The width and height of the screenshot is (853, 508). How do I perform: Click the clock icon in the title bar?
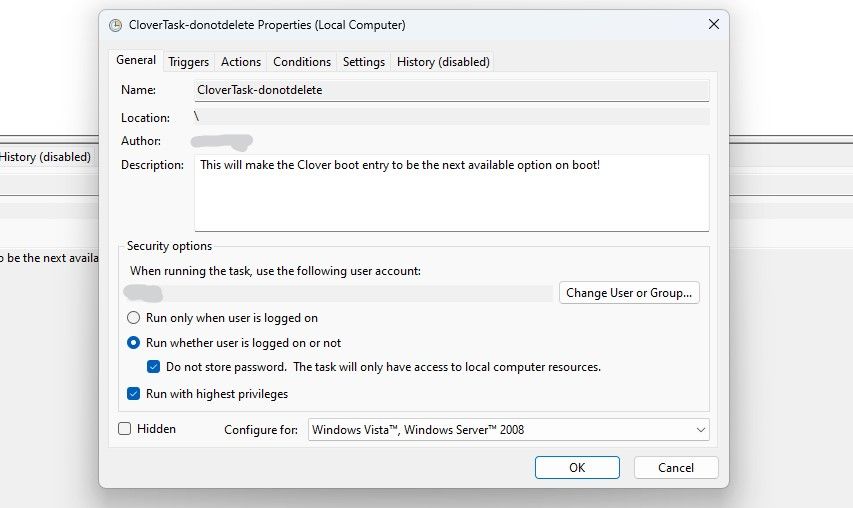click(116, 25)
